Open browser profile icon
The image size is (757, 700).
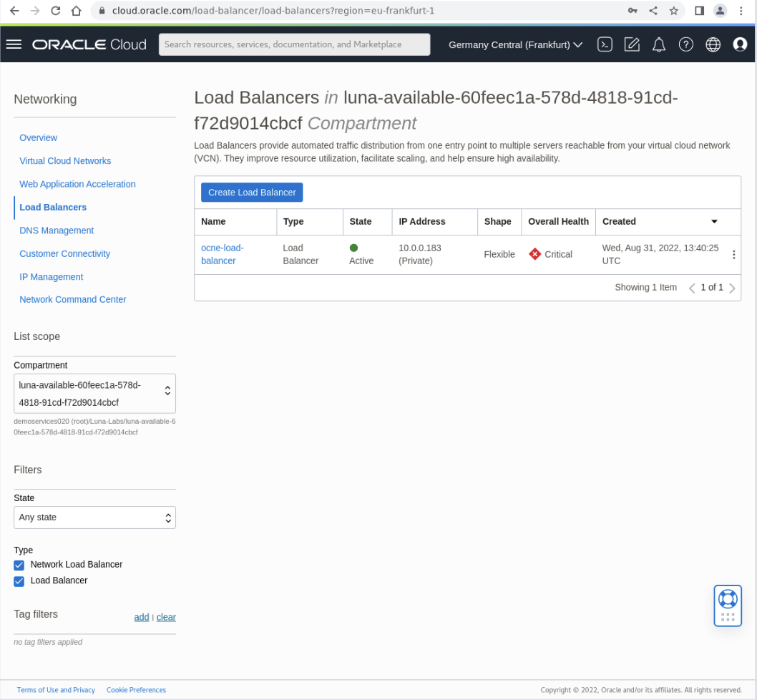(720, 11)
